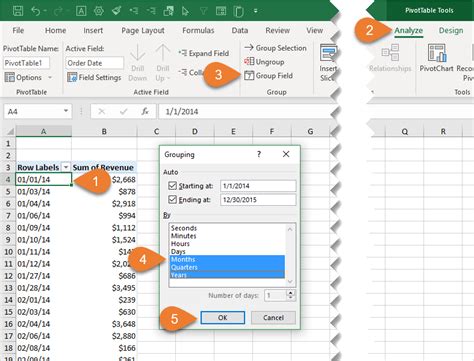The image size is (474, 361).
Task: Click the Active Field box showing Order Date
Action: (x=95, y=63)
